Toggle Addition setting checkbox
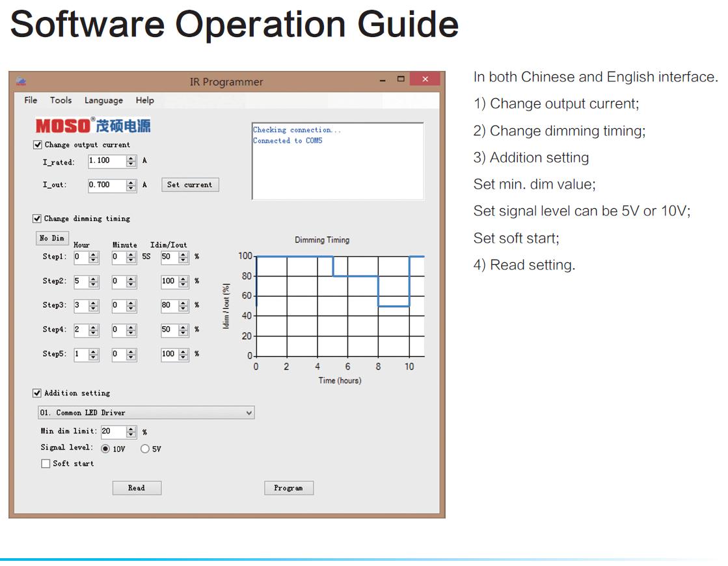Screen dimensions: 728x566 [x=37, y=394]
